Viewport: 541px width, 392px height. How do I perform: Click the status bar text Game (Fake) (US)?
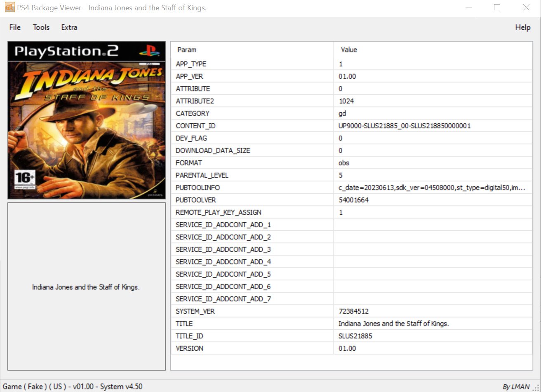35,386
